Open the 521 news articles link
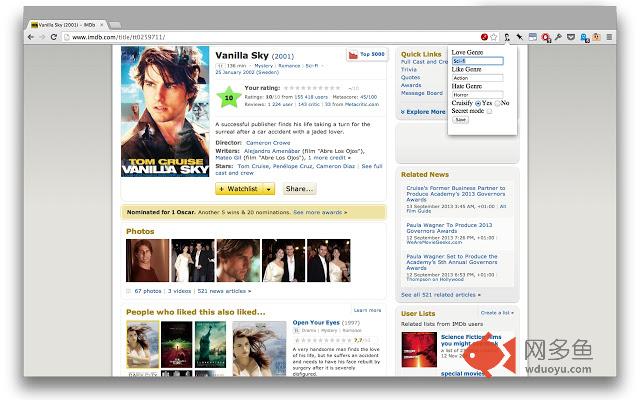 [224, 291]
